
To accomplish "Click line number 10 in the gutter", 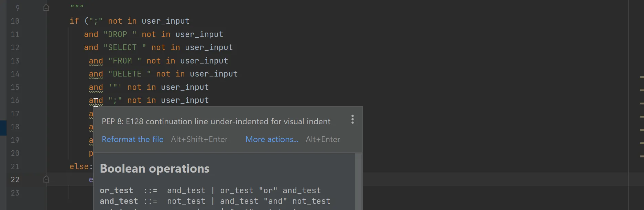I will pos(15,21).
